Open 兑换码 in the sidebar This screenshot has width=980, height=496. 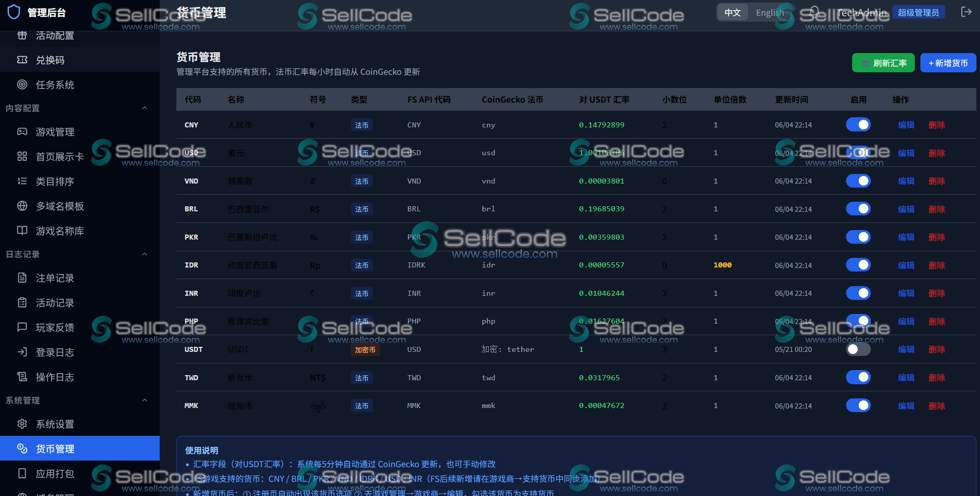coord(80,60)
